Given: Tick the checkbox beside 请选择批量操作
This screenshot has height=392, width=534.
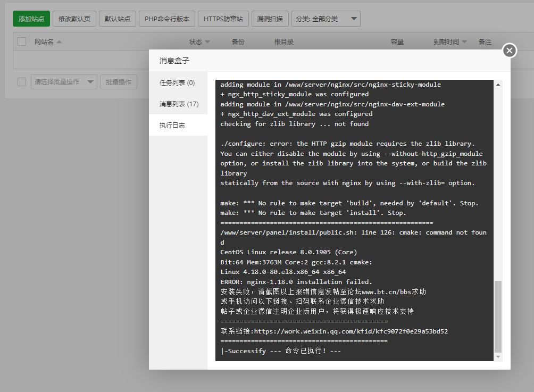Looking at the screenshot, I should (22, 82).
